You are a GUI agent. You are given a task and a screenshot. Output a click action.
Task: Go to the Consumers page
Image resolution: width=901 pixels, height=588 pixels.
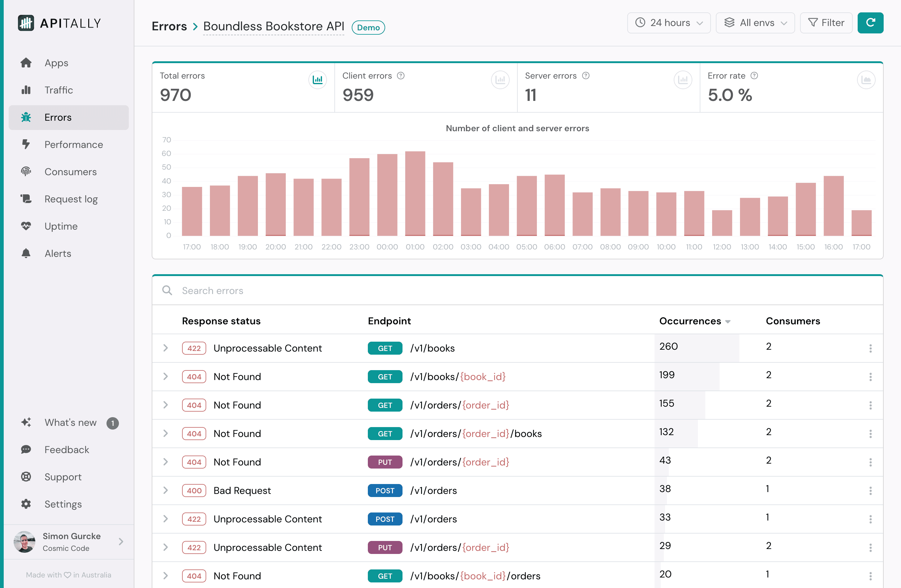(x=68, y=171)
